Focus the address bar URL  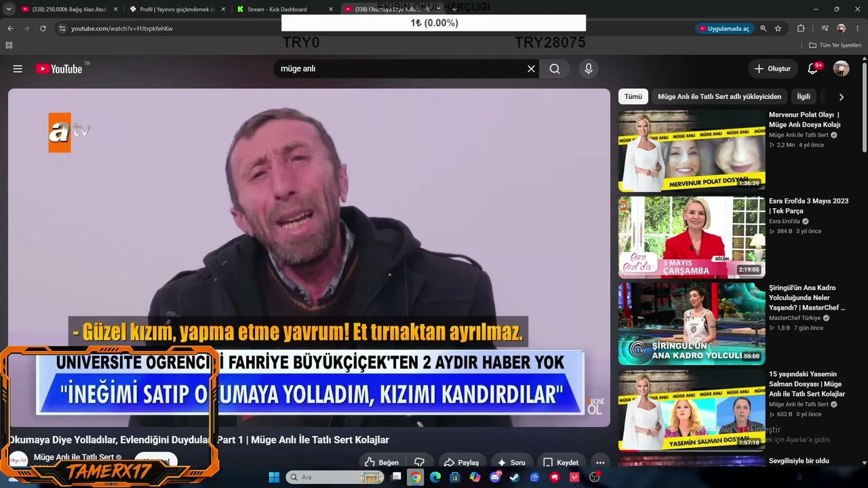(122, 28)
